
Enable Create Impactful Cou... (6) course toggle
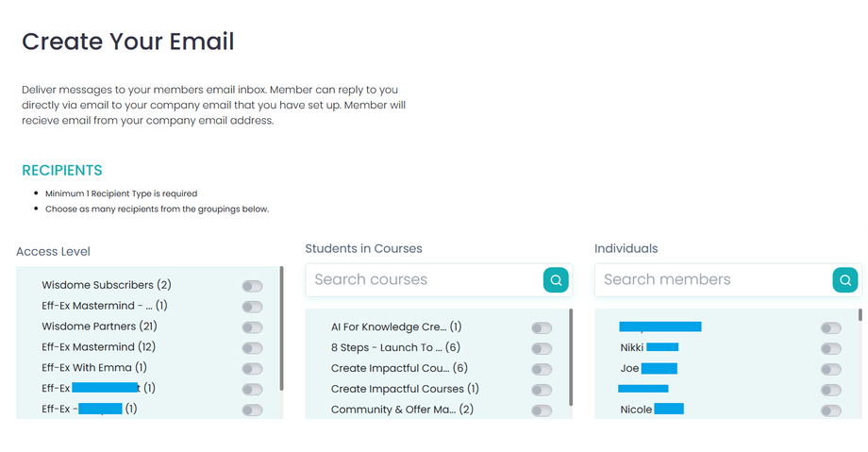tap(542, 369)
